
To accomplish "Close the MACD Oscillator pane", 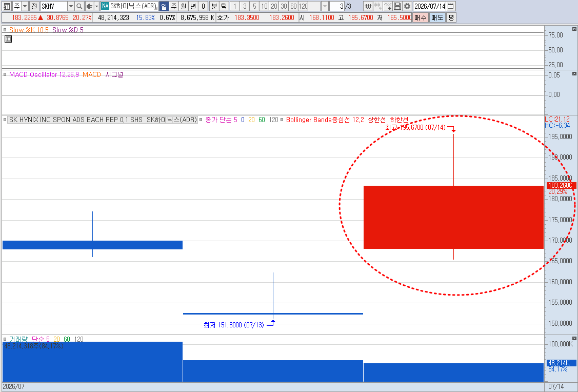I will click(x=574, y=74).
